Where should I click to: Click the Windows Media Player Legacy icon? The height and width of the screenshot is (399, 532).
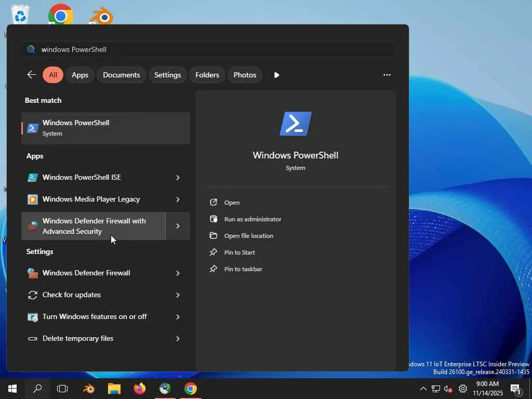pos(33,199)
